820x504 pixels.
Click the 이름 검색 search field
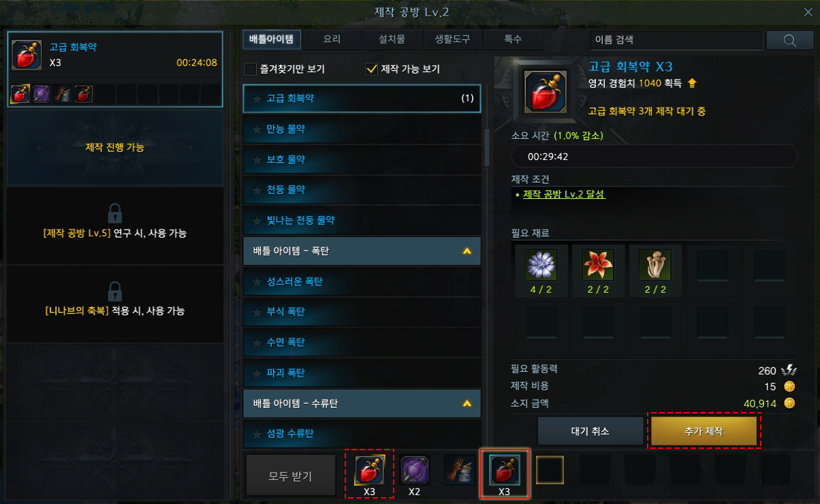pyautogui.click(x=676, y=40)
